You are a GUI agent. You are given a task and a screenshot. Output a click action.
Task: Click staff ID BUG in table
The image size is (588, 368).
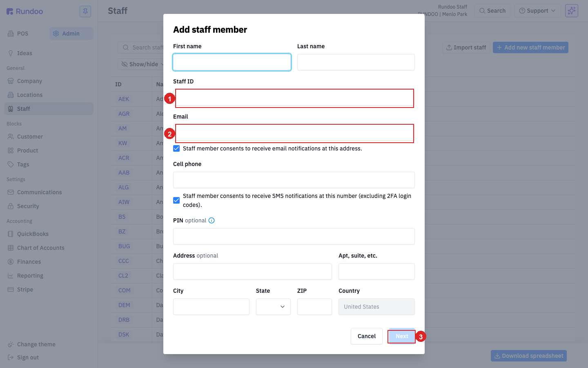(124, 246)
